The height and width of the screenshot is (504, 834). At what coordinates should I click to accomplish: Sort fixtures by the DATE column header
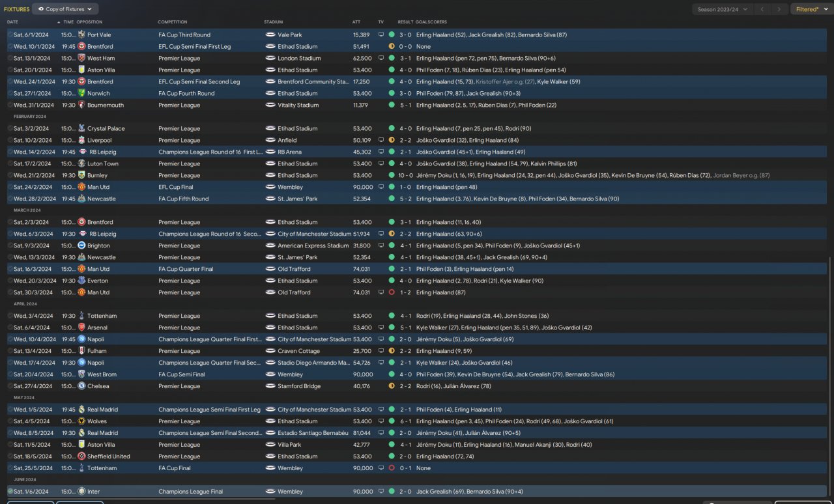tap(13, 22)
